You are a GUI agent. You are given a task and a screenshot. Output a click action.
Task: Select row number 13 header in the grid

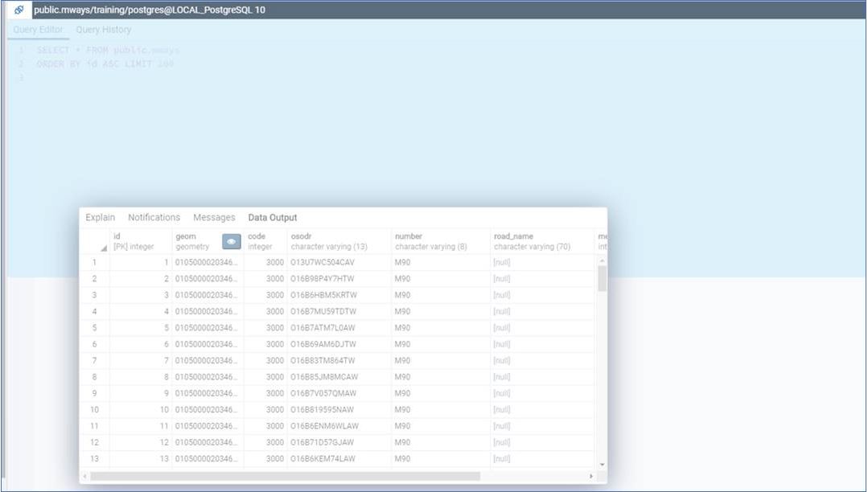pyautogui.click(x=94, y=459)
